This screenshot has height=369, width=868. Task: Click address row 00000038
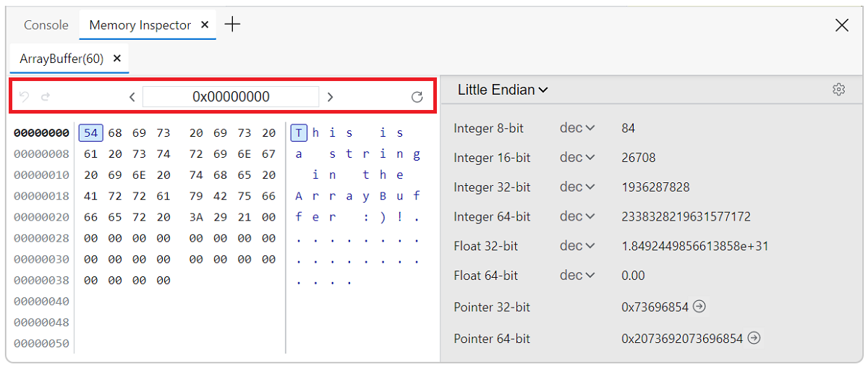[41, 280]
